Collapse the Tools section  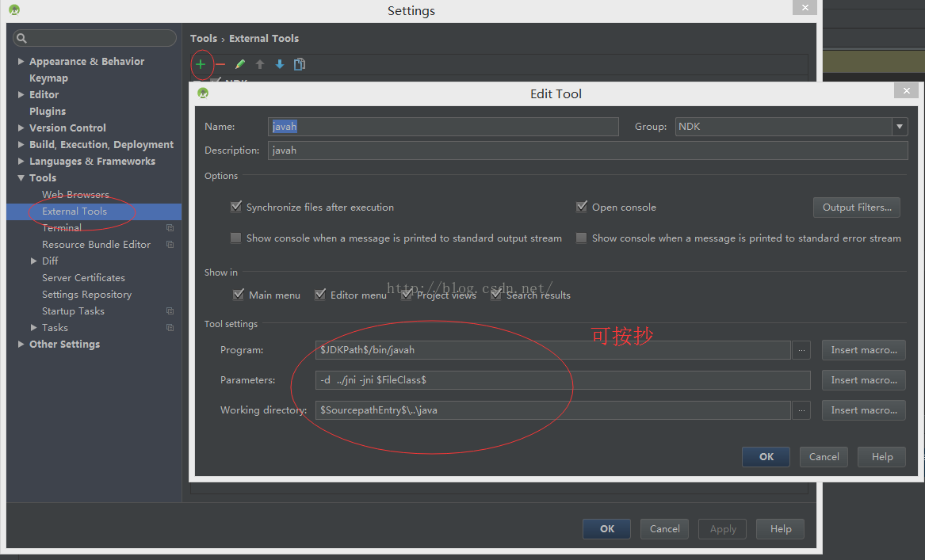click(x=21, y=178)
